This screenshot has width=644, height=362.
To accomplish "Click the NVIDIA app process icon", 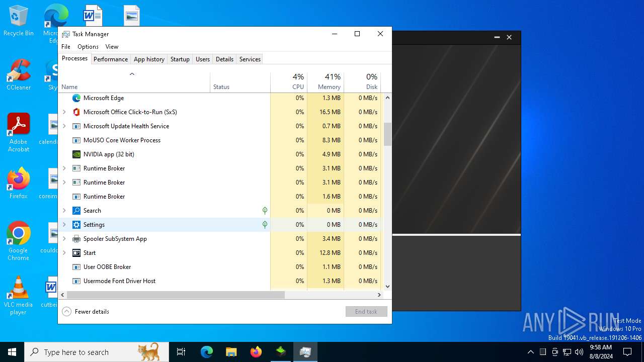I will click(76, 154).
